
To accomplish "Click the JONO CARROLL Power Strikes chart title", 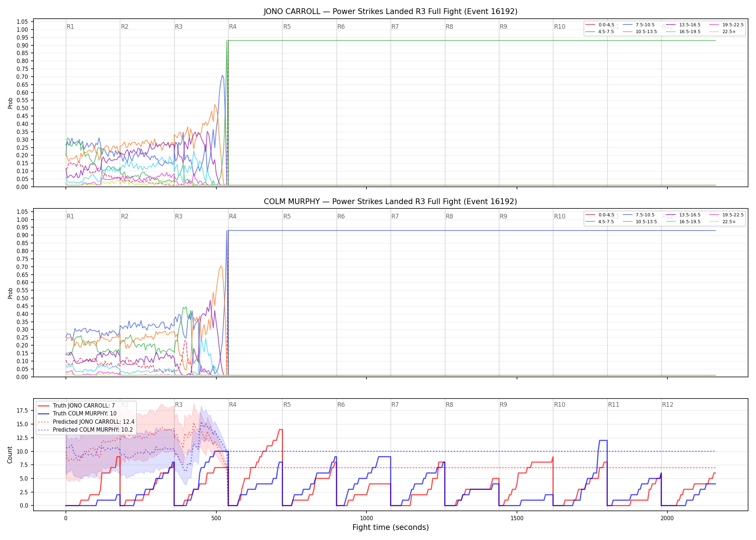I will pos(391,12).
